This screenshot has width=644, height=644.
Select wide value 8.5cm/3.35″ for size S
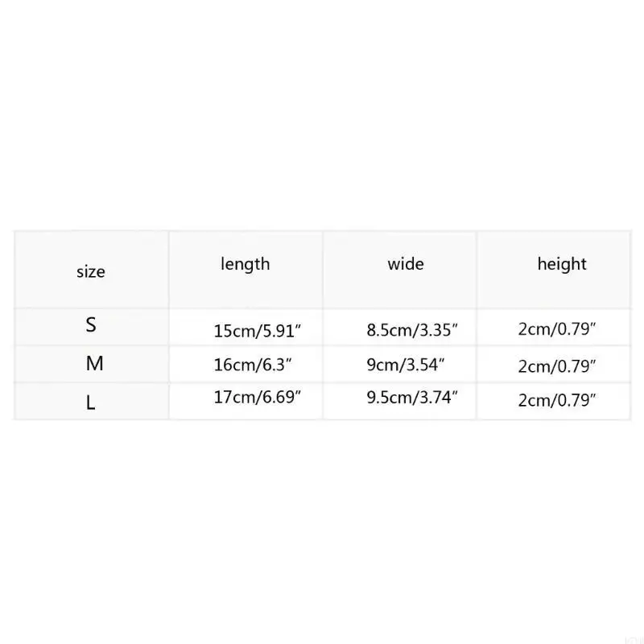(x=412, y=329)
